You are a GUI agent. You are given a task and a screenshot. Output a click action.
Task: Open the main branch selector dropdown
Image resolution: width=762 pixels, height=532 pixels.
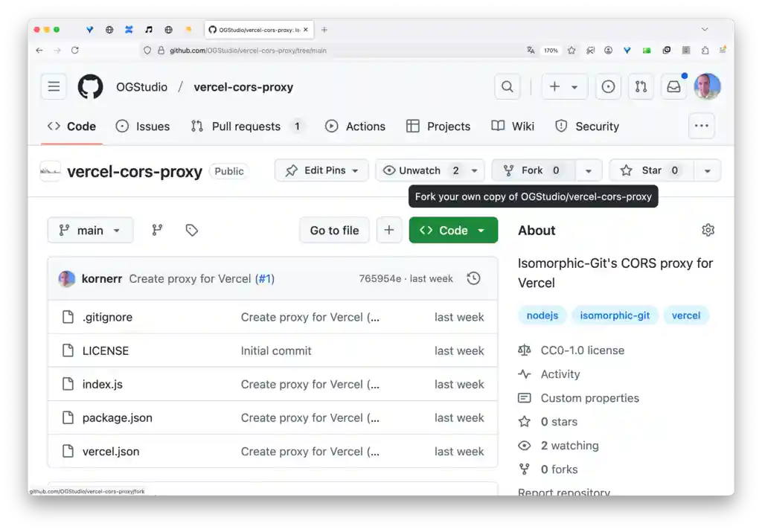tap(90, 231)
